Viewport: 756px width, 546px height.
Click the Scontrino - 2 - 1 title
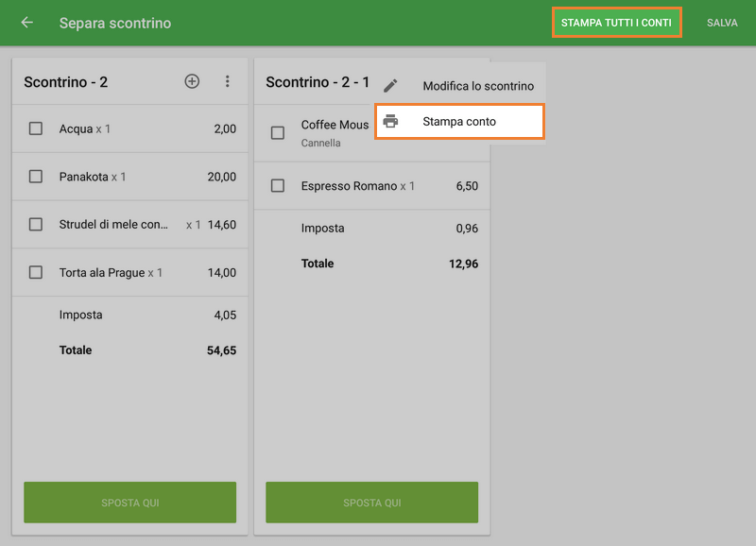tap(318, 82)
